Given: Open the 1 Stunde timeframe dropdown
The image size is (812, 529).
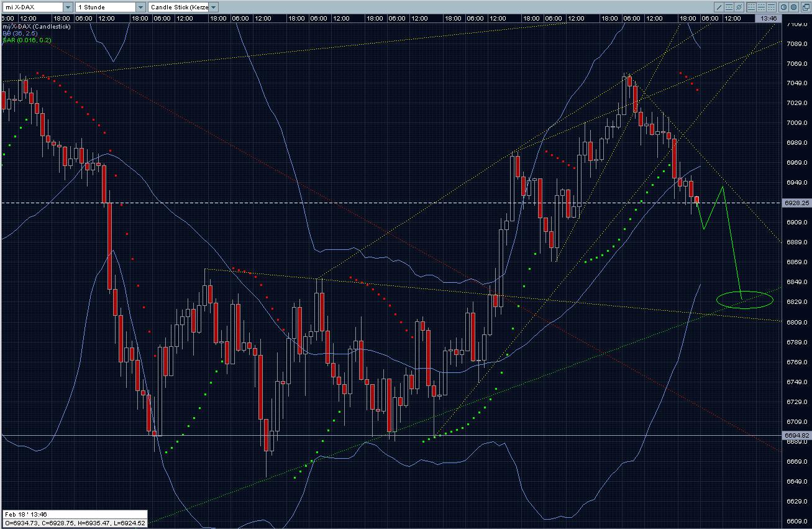Looking at the screenshot, I should tap(111, 7).
